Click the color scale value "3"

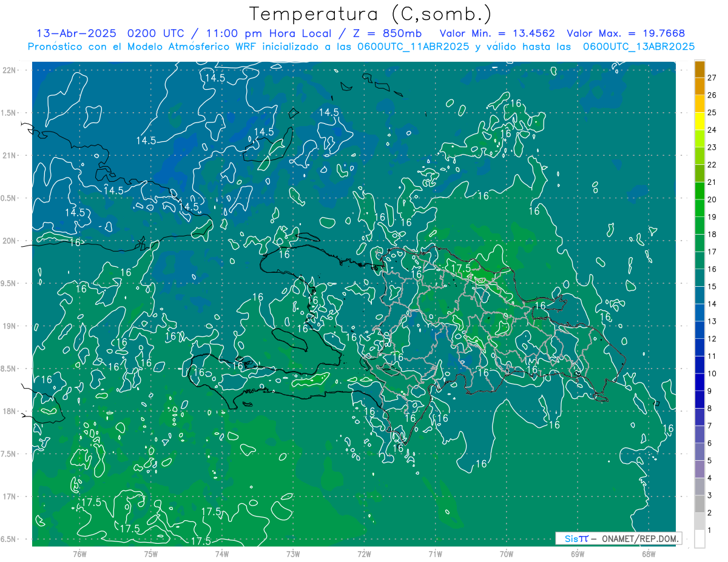(x=710, y=496)
